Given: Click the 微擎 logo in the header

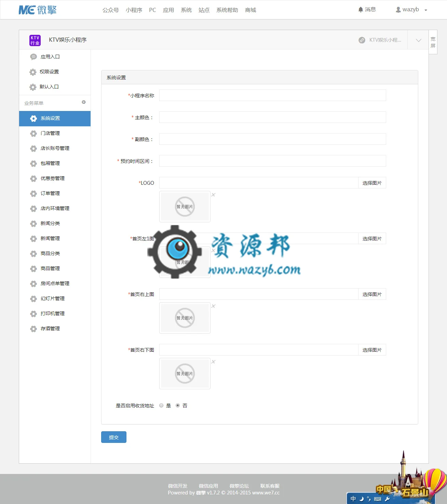Looking at the screenshot, I should coord(38,10).
